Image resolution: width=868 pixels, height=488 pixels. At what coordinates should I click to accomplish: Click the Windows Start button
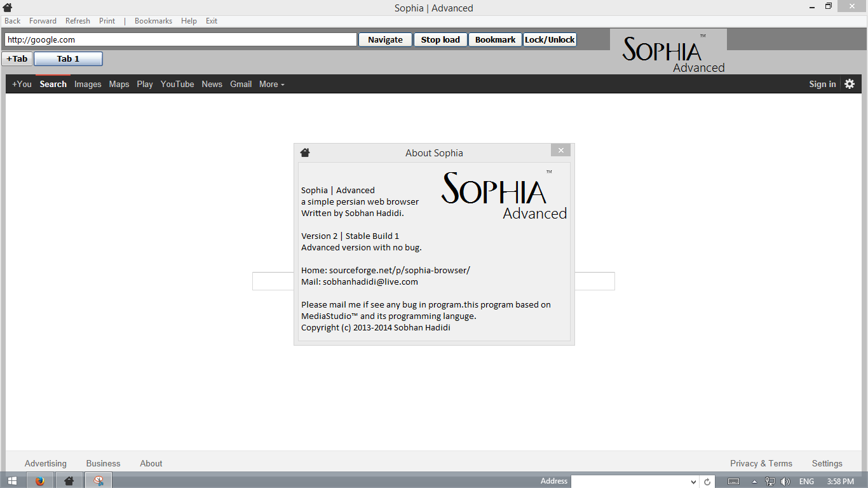pyautogui.click(x=12, y=480)
